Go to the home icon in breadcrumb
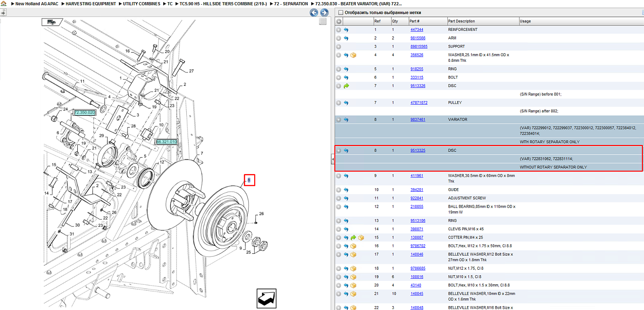 tap(3, 3)
